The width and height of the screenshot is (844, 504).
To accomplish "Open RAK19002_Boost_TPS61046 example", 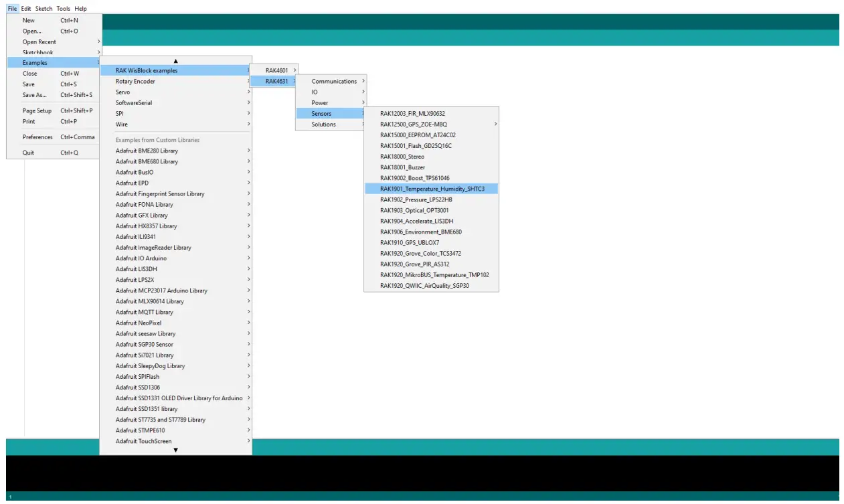I will pyautogui.click(x=431, y=178).
